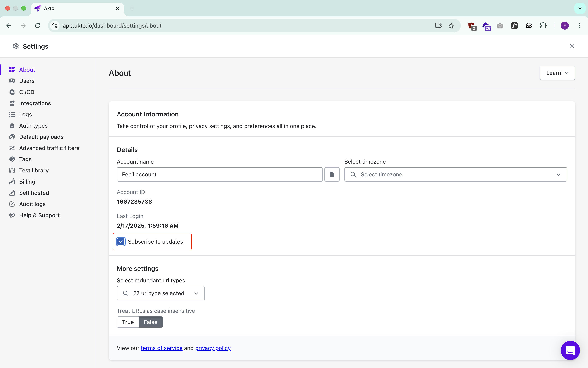This screenshot has height=368, width=588.
Task: Open the terms of service link
Action: coord(161,348)
